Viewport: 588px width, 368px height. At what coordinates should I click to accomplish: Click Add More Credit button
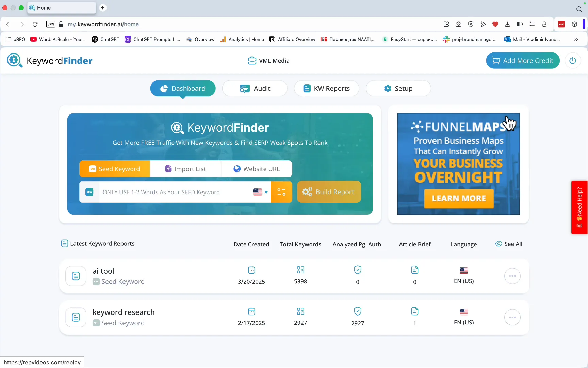523,61
